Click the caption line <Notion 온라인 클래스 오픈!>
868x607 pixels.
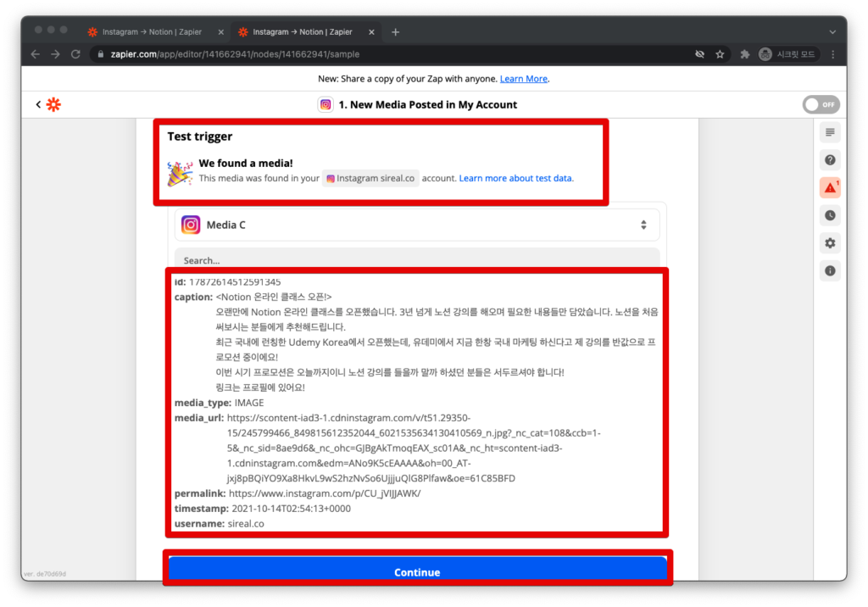click(x=274, y=297)
